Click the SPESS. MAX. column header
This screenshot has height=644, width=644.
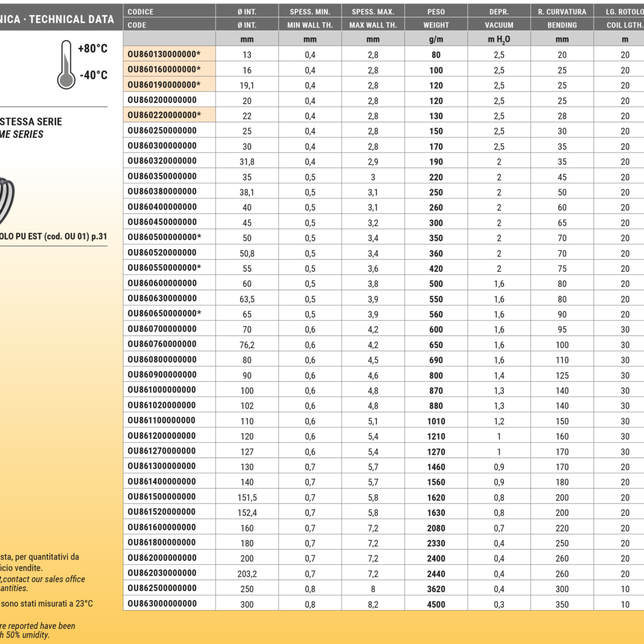(x=373, y=11)
